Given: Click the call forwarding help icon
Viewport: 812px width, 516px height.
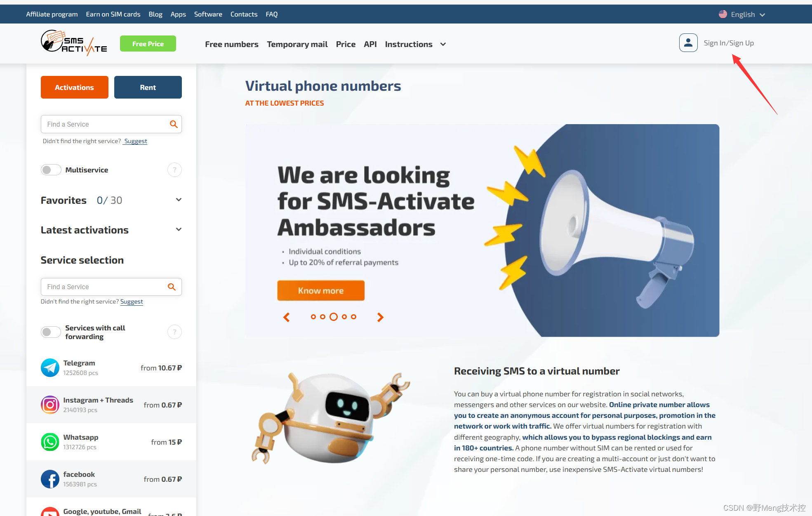Looking at the screenshot, I should click(174, 332).
